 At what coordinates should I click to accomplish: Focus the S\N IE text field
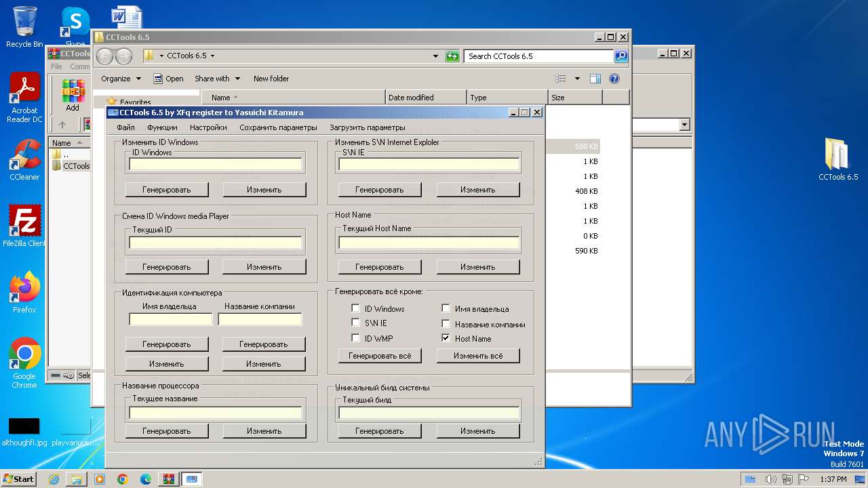click(x=429, y=164)
